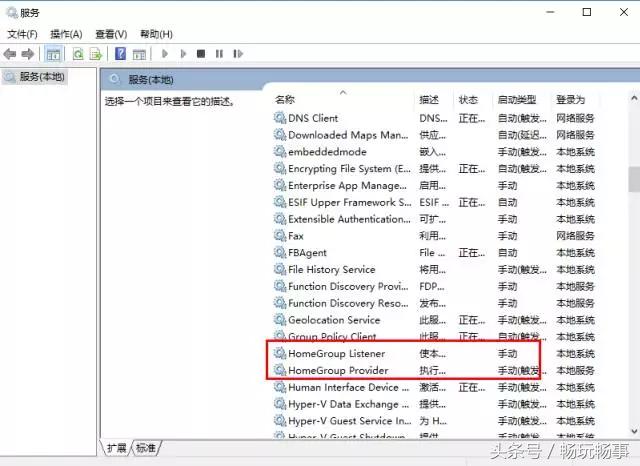Select the Extensible Authentication service
Image resolution: width=640 pixels, height=466 pixels.
tap(433, 219)
